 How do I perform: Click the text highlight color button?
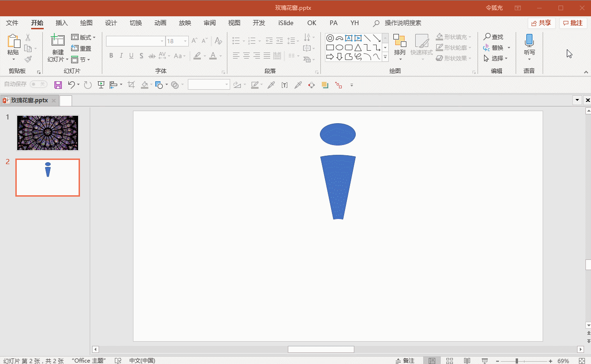pos(198,56)
